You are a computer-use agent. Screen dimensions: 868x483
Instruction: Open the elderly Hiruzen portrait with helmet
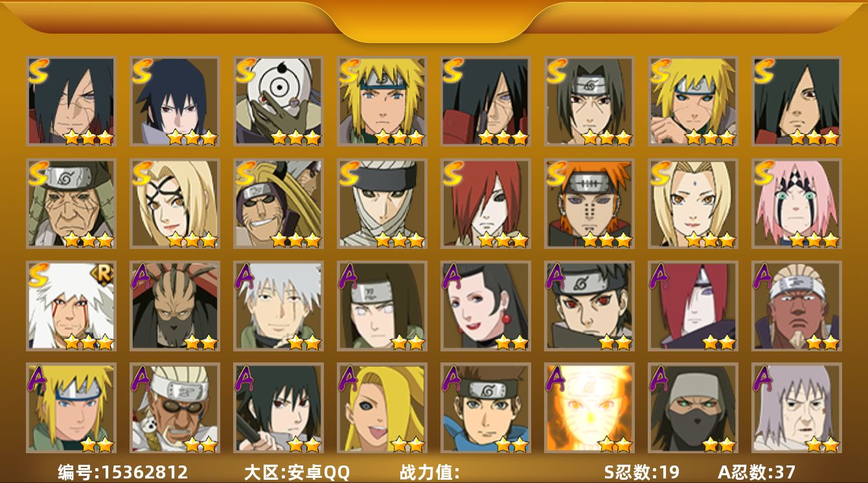pos(71,203)
